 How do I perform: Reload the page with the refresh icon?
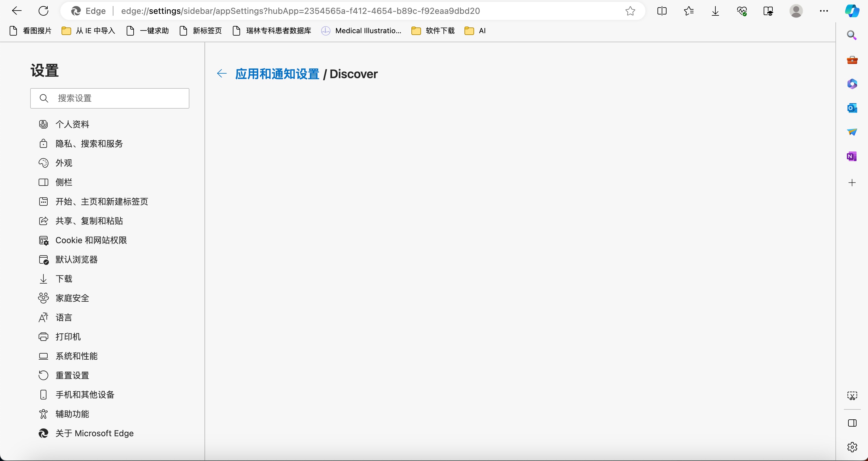pos(43,11)
